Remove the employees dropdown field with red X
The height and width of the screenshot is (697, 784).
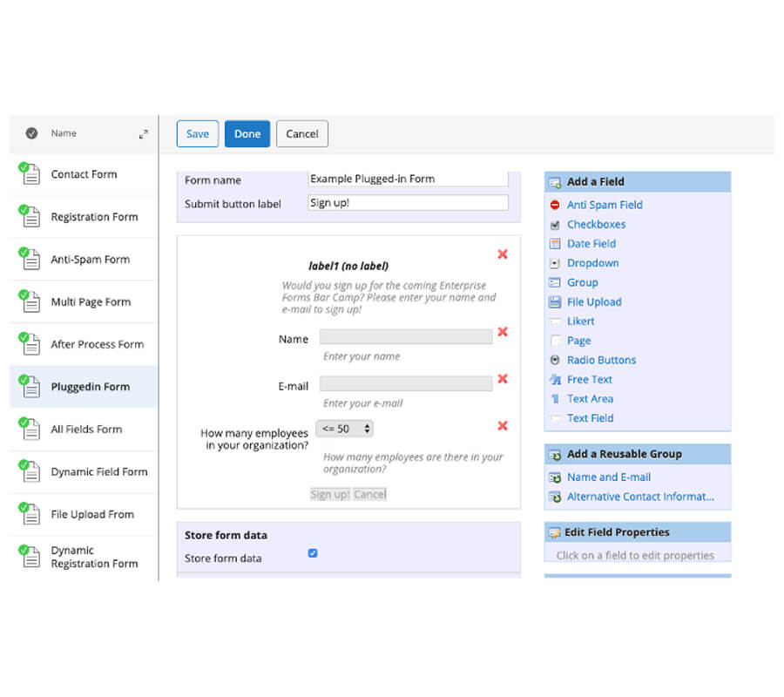[503, 425]
